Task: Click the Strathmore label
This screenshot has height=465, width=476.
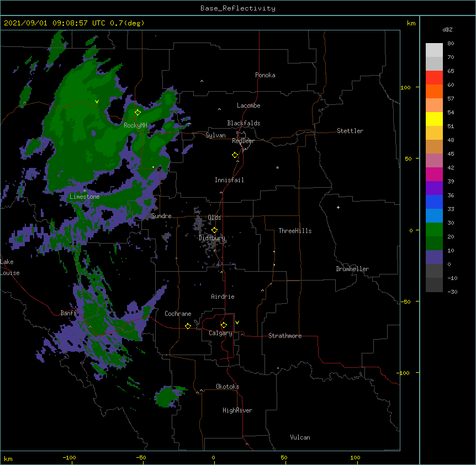Action: click(285, 336)
